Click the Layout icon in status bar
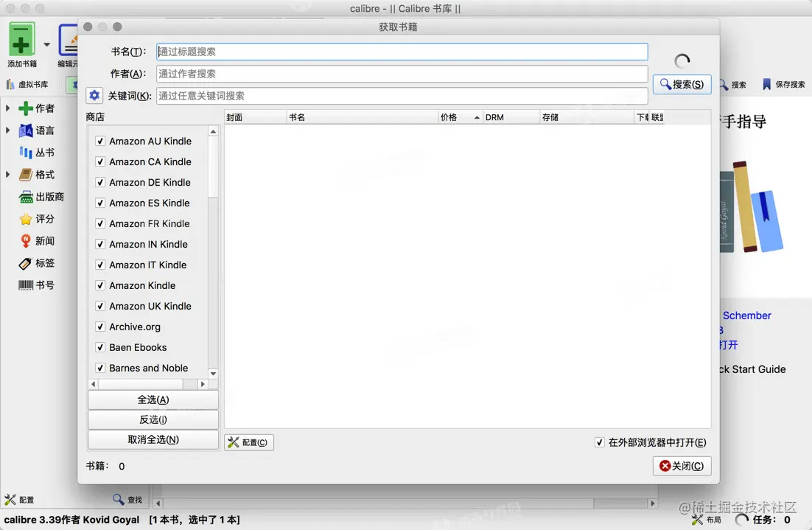This screenshot has height=530, width=812. [698, 519]
